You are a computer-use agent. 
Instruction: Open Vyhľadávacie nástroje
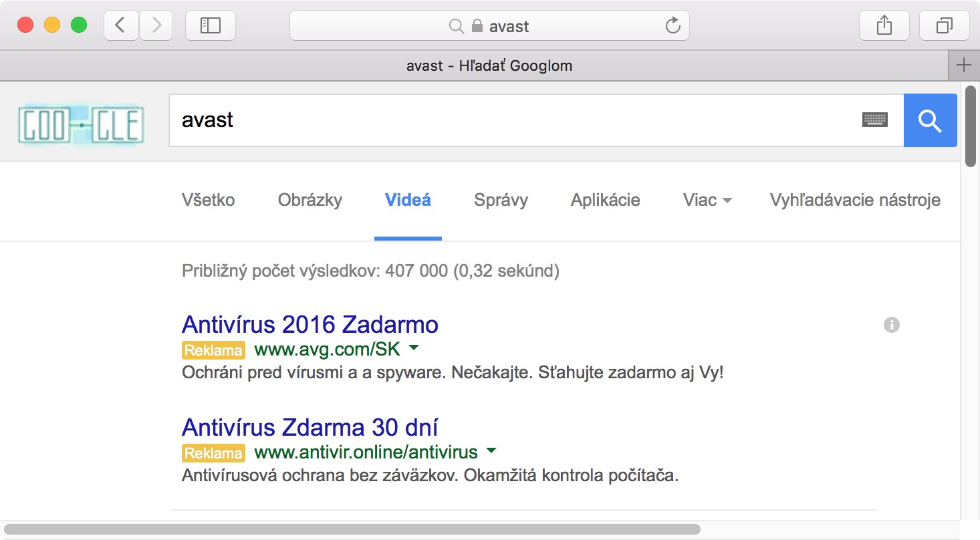point(855,200)
